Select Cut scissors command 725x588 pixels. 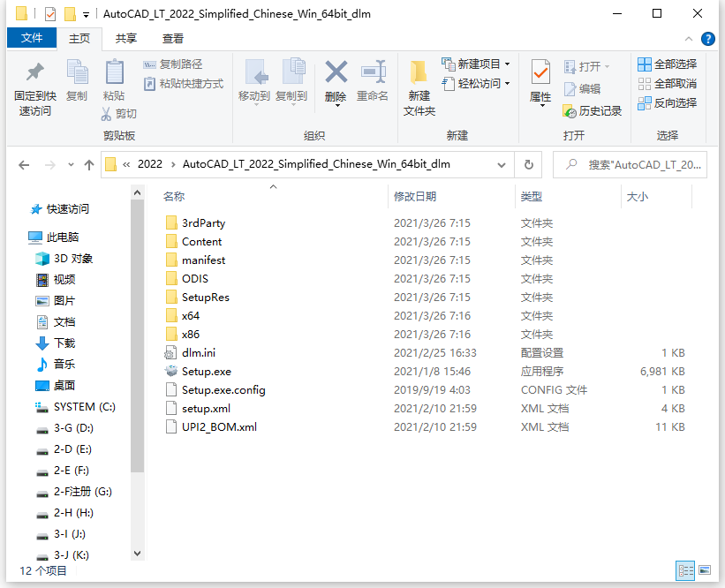tap(119, 114)
